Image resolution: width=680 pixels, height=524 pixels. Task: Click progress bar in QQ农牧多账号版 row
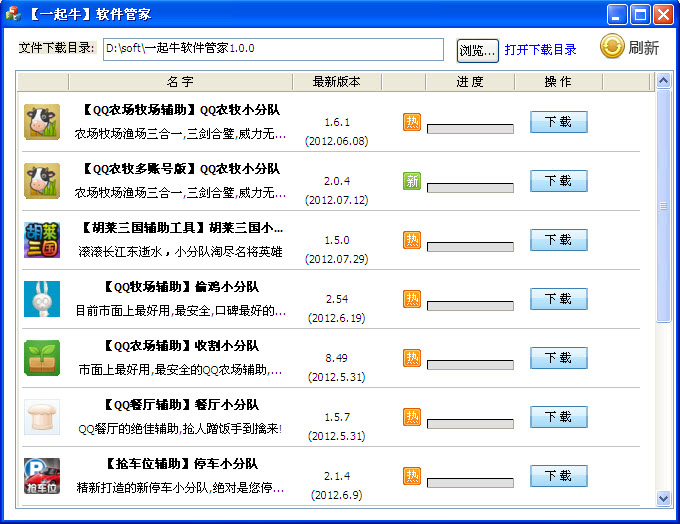tap(470, 188)
